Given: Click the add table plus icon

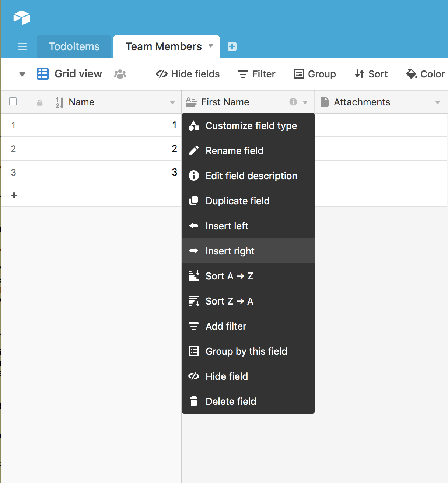Looking at the screenshot, I should pos(232,46).
